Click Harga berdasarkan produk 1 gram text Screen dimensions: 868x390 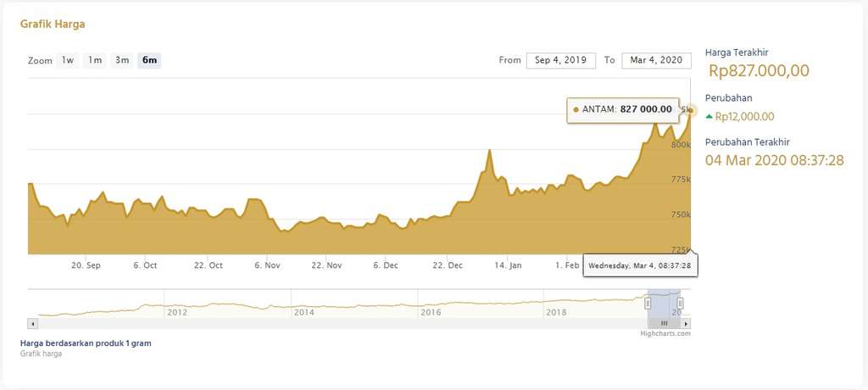coord(86,343)
